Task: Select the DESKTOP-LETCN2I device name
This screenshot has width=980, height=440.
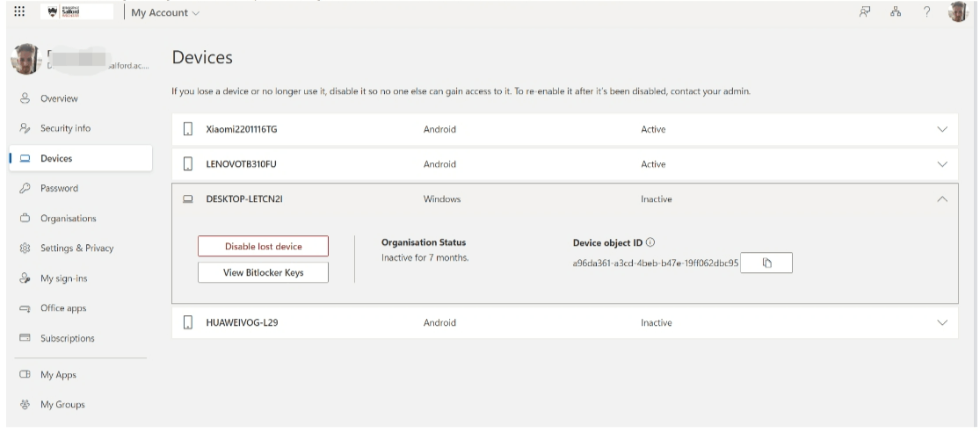Action: click(244, 199)
